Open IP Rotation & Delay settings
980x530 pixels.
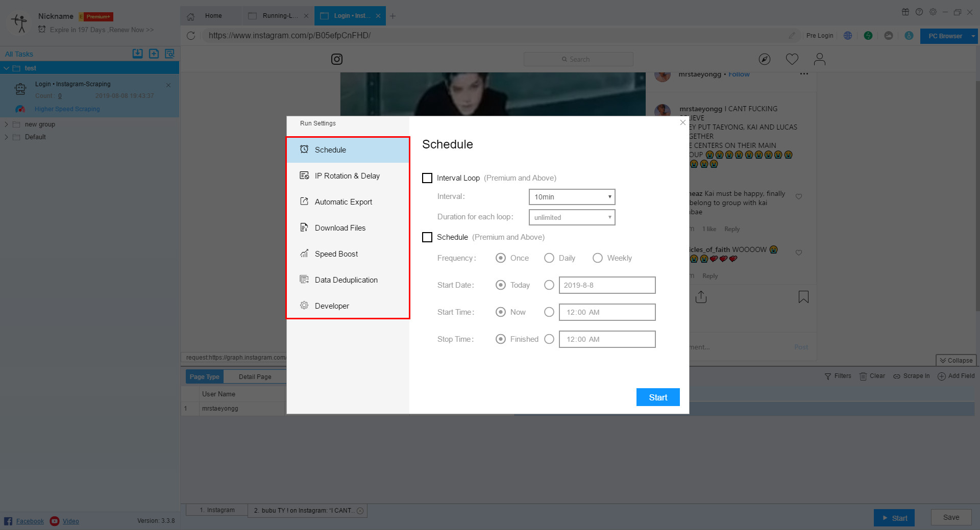348,176
